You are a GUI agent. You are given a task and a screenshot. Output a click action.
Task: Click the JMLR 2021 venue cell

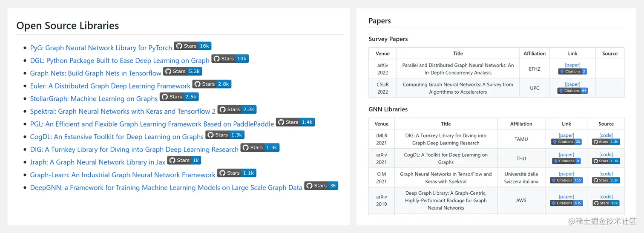(x=382, y=139)
